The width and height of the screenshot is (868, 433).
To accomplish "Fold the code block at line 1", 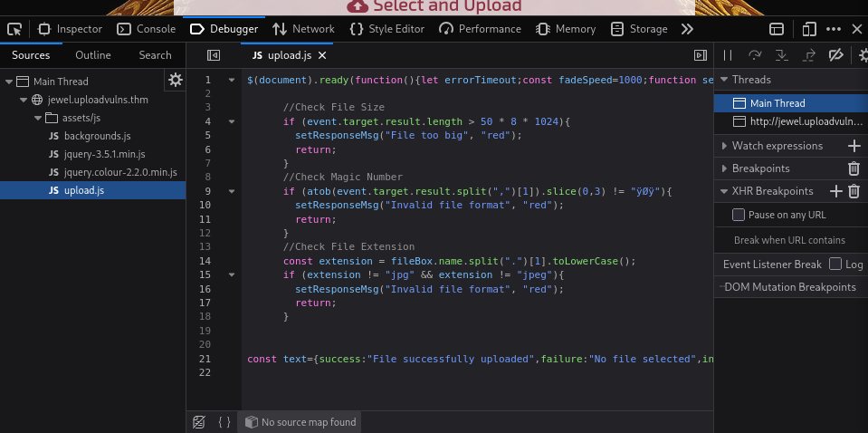I will pos(232,80).
